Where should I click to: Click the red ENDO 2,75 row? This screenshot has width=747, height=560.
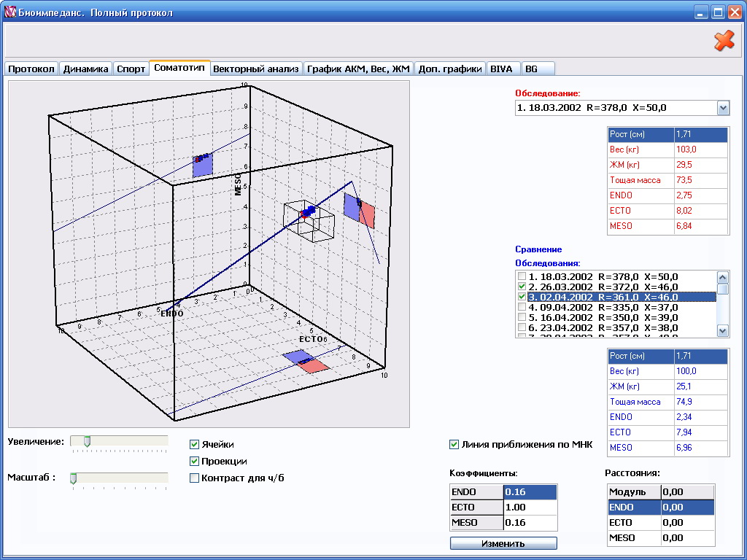(x=668, y=195)
